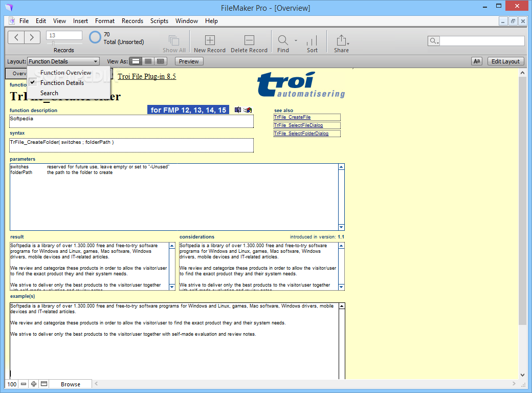Image resolution: width=532 pixels, height=393 pixels.
Task: Toggle status toolbar visibility icon
Action: point(44,384)
